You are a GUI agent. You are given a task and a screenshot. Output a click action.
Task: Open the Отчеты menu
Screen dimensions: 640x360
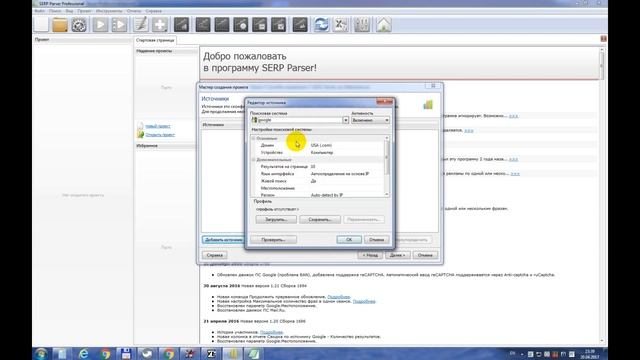click(x=134, y=11)
